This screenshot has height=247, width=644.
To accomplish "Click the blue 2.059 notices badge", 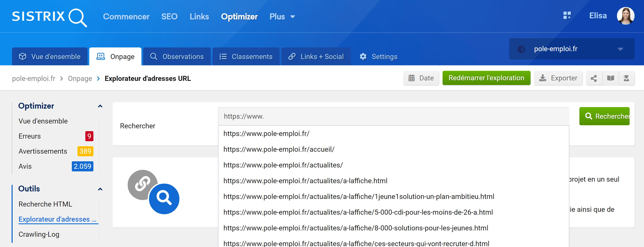I will [x=82, y=166].
